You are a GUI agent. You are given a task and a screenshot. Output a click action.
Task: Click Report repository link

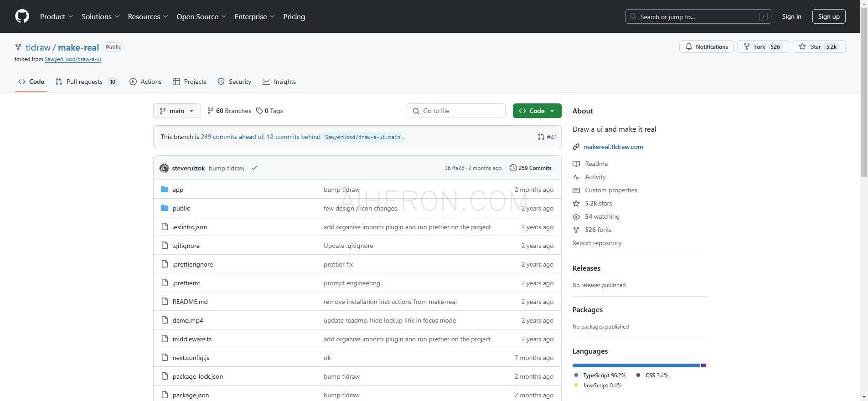pos(597,243)
